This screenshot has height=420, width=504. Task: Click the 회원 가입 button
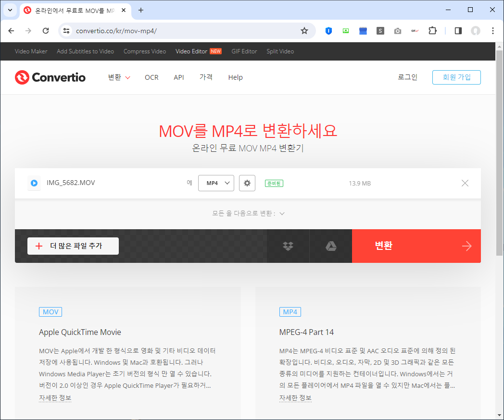(x=456, y=77)
